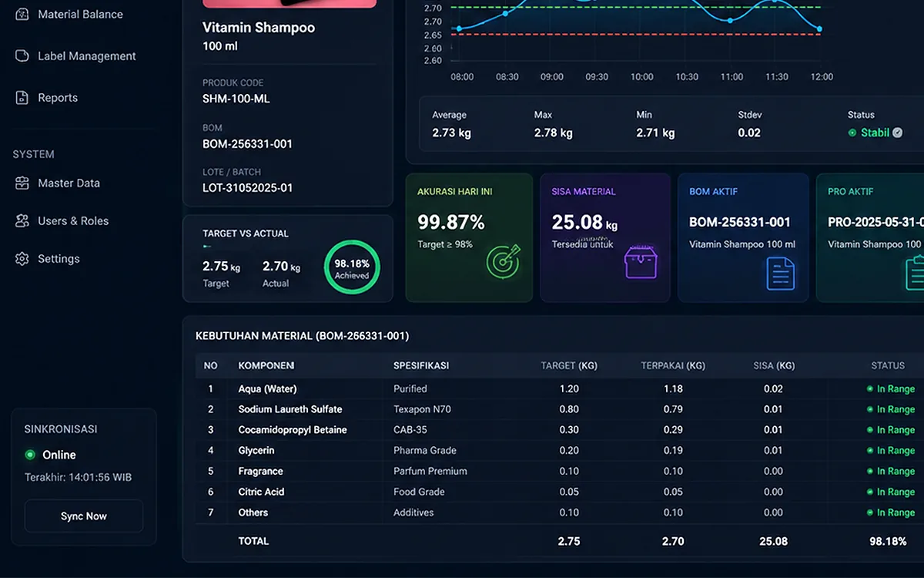Viewport: 924px width, 578px height.
Task: Click the CAB-35 specification cell
Action: 410,430
